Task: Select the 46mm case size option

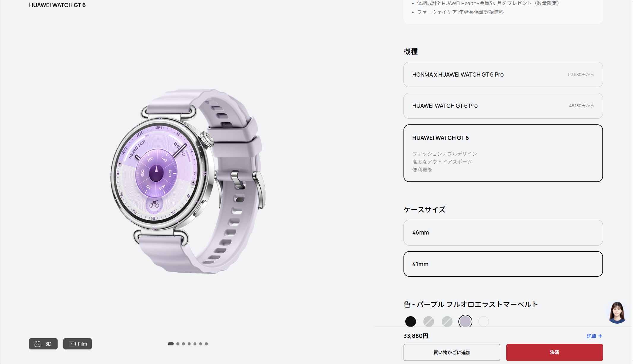Action: 503,232
